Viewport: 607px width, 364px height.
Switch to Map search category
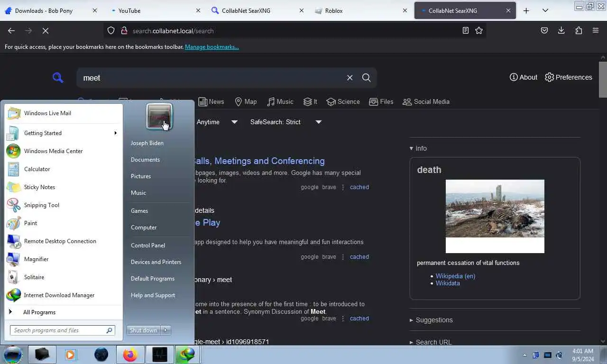246,101
